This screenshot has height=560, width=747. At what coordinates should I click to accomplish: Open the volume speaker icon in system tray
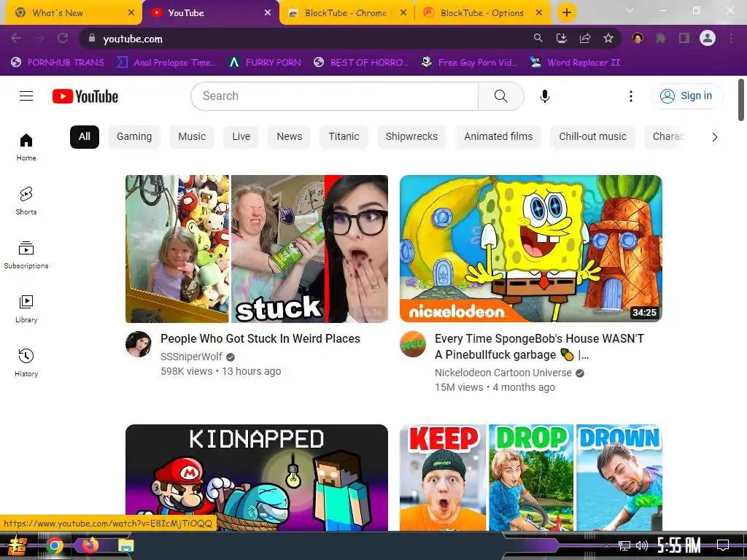642,545
